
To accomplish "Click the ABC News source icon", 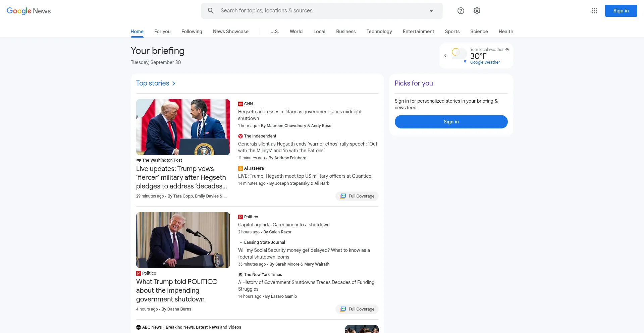I will pos(139,327).
